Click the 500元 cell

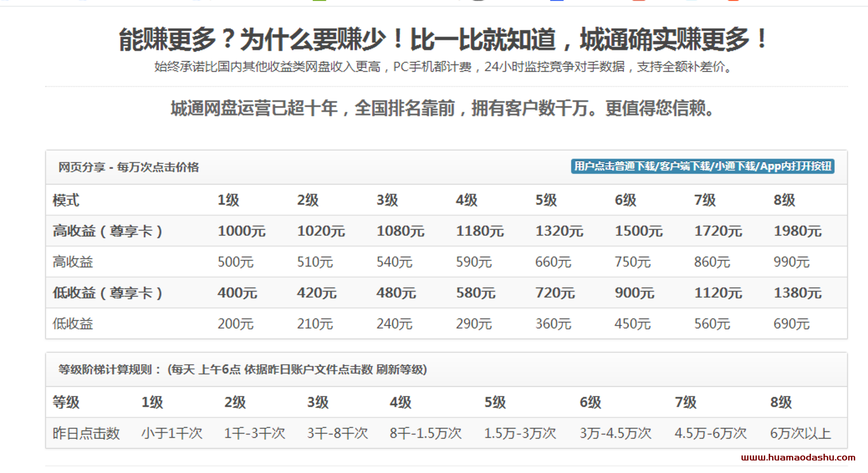point(235,262)
